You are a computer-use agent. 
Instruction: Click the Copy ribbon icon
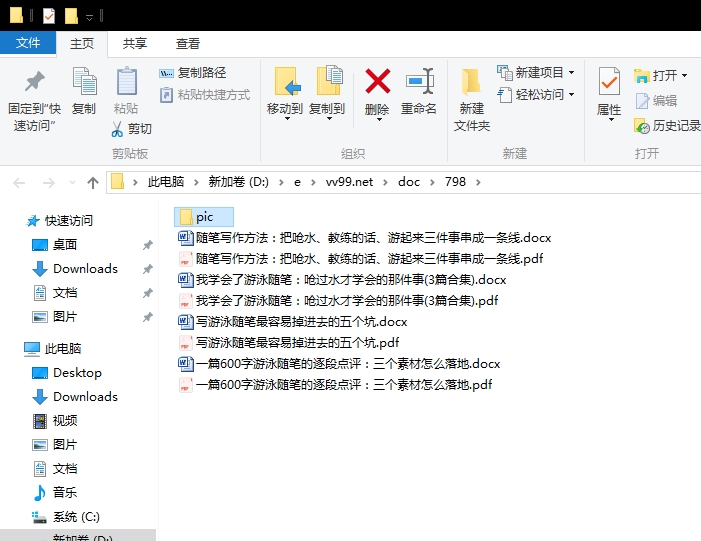tap(84, 92)
